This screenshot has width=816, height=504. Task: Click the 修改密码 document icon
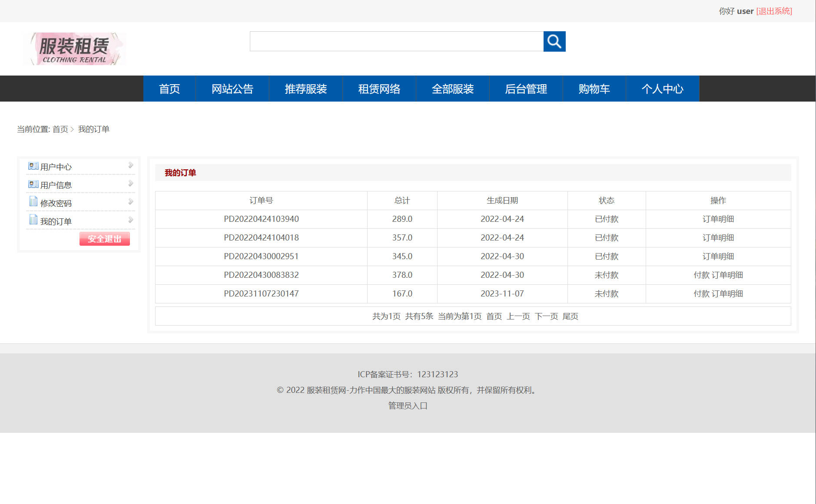pos(33,202)
